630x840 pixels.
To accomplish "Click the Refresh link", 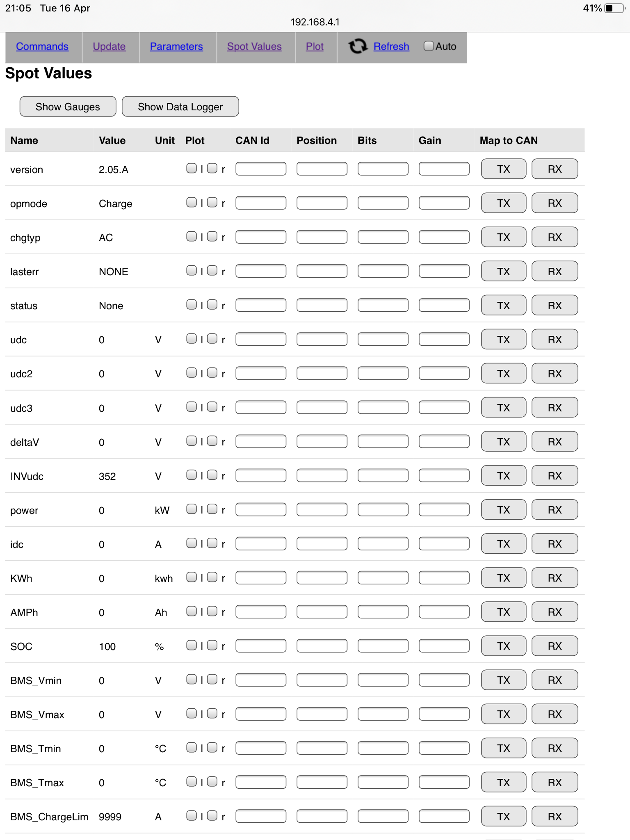I will point(391,46).
